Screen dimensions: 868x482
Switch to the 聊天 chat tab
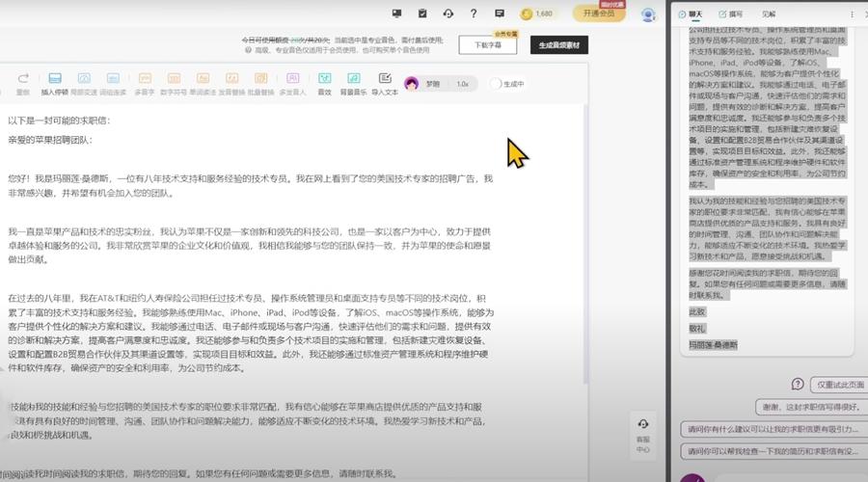click(691, 13)
